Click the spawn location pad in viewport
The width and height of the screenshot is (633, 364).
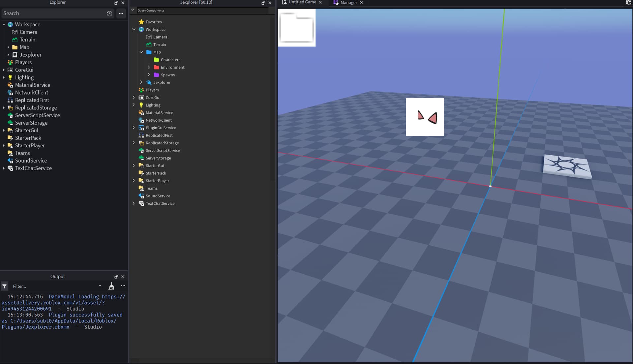[x=567, y=167]
